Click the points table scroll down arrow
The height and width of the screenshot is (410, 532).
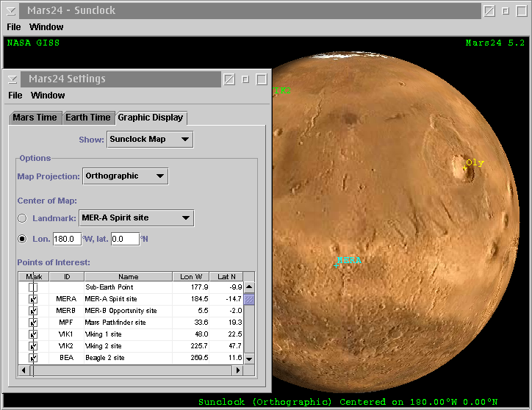click(249, 359)
